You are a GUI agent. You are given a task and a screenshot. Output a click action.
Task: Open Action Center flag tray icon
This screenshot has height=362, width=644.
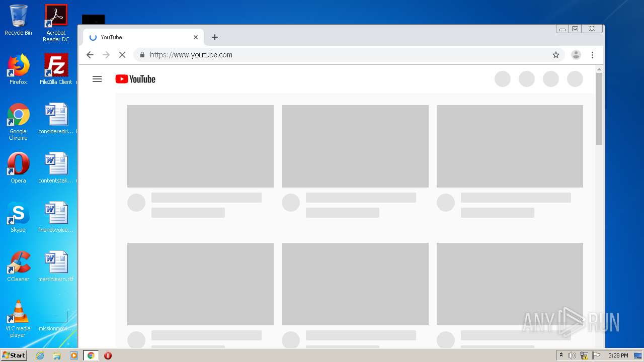(596, 355)
